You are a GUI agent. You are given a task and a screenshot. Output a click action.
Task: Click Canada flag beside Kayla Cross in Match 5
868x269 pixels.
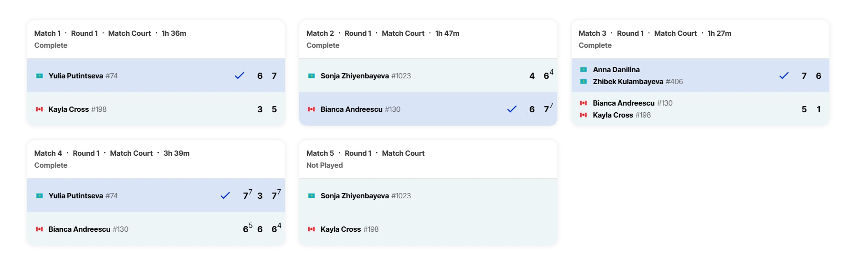312,229
